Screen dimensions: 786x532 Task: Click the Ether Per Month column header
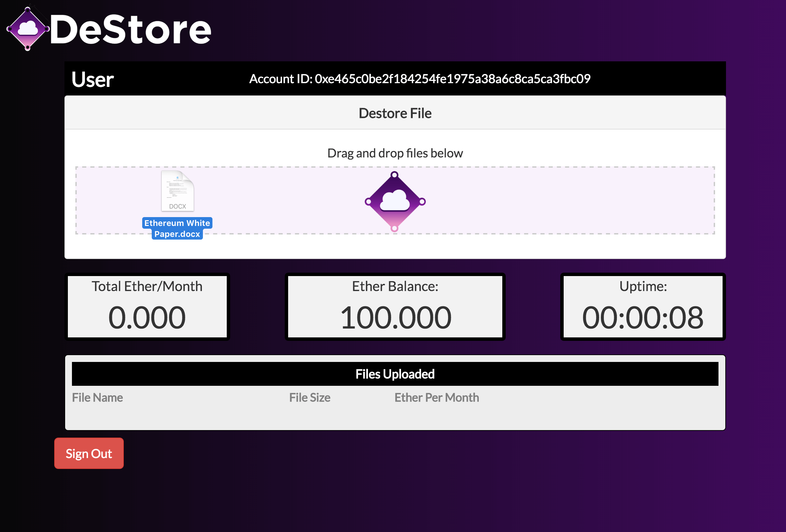tap(436, 397)
